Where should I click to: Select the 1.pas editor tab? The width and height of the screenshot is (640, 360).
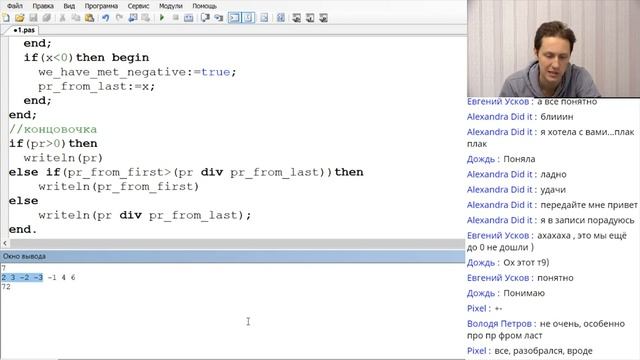tap(24, 30)
